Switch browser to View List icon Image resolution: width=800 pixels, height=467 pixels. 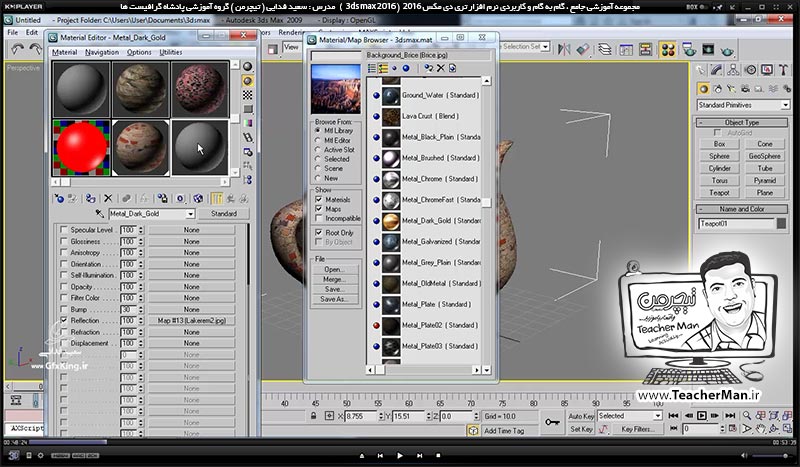click(372, 68)
